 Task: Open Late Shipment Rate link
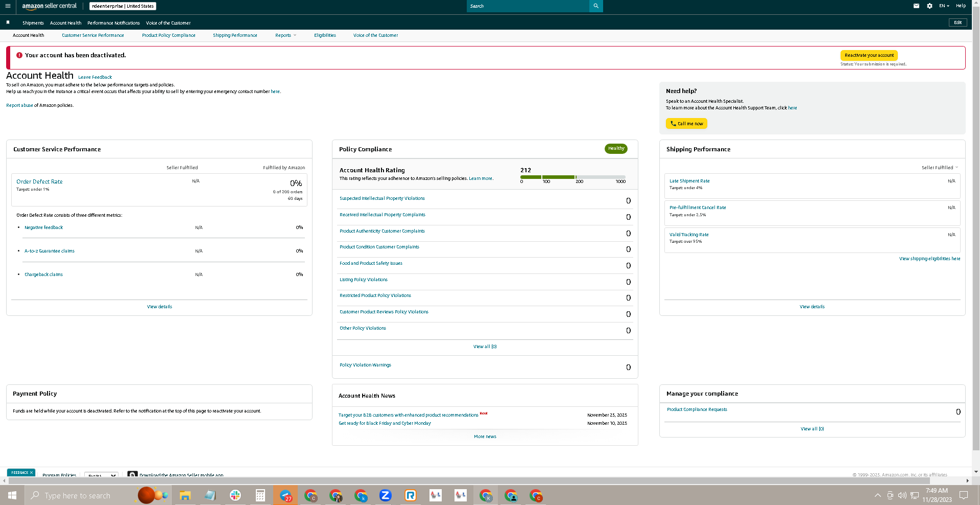(689, 181)
